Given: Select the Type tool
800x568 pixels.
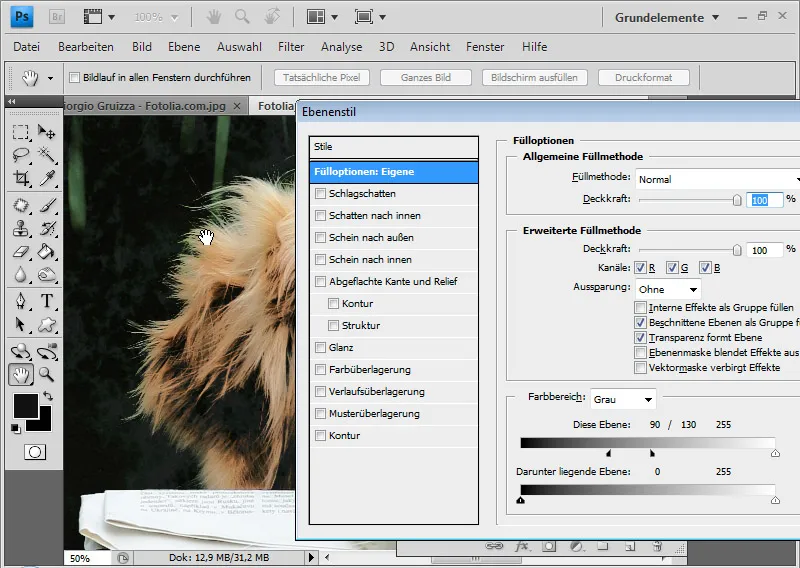Looking at the screenshot, I should point(46,301).
